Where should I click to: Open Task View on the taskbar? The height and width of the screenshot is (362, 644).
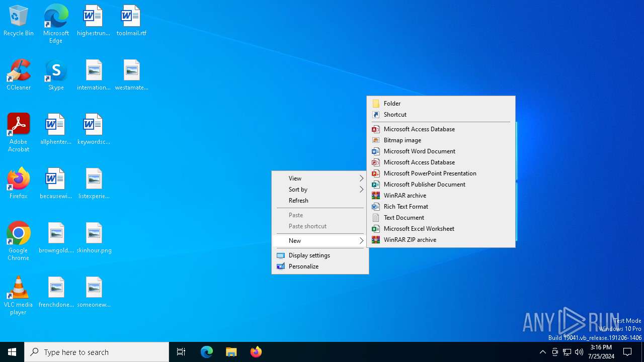point(181,352)
